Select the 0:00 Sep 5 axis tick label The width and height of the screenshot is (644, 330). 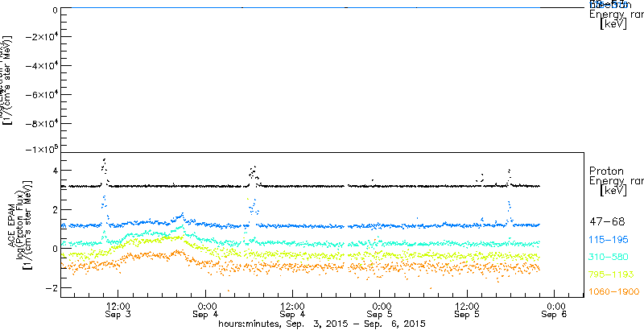(380, 311)
